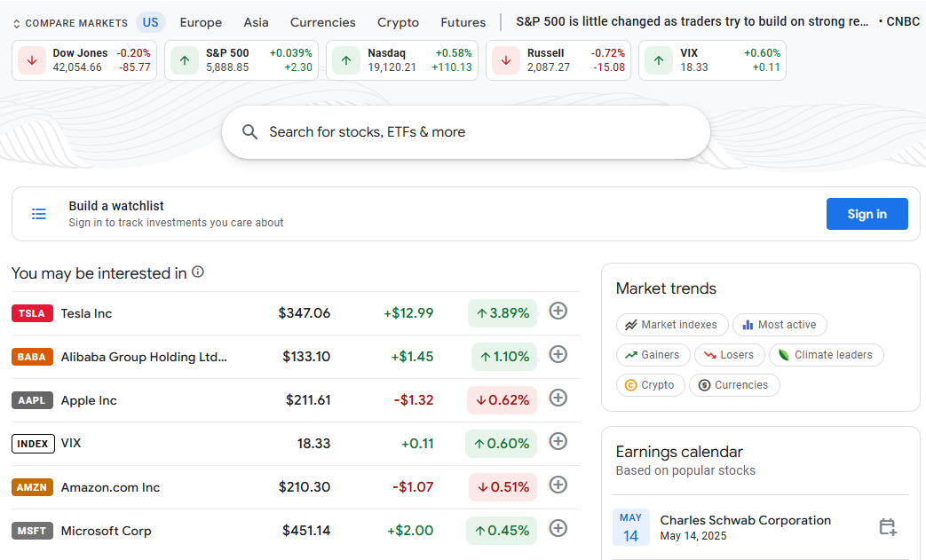Screen dimensions: 926x560
Task: Click the S&P 500 green up-arrow icon
Action: coord(185,60)
